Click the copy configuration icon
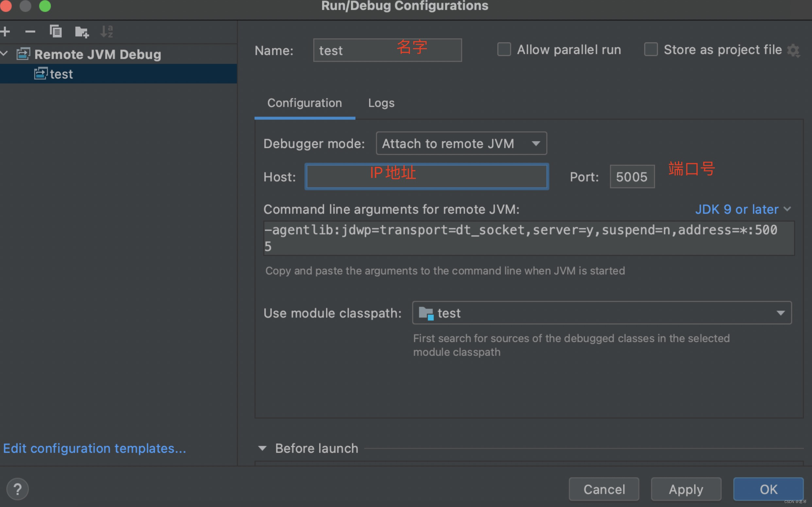This screenshot has height=507, width=812. pos(55,31)
